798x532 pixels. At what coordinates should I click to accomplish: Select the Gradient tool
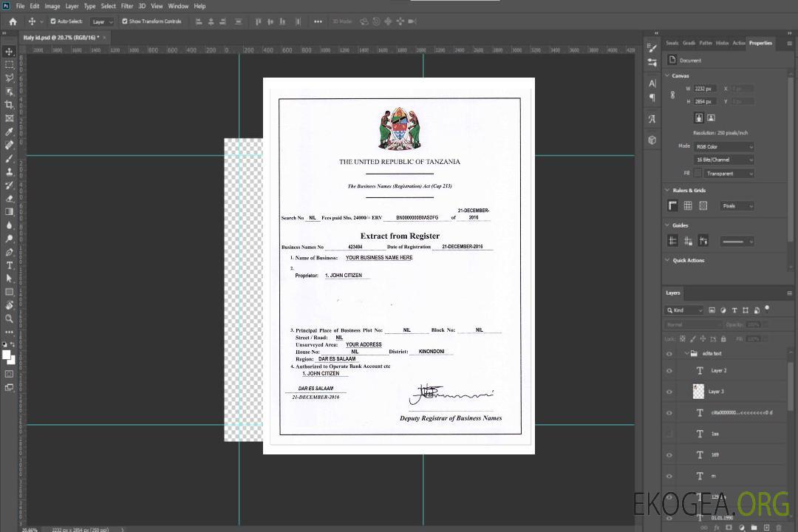click(9, 212)
